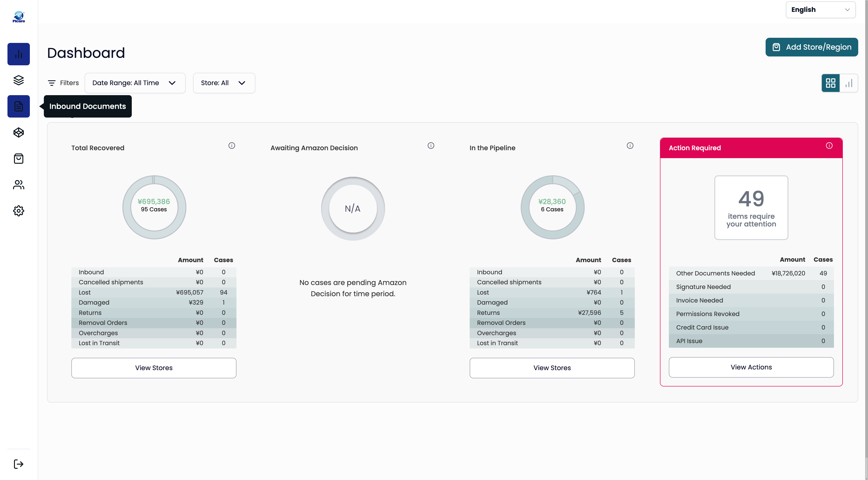
Task: Switch to grid card view
Action: [x=831, y=83]
